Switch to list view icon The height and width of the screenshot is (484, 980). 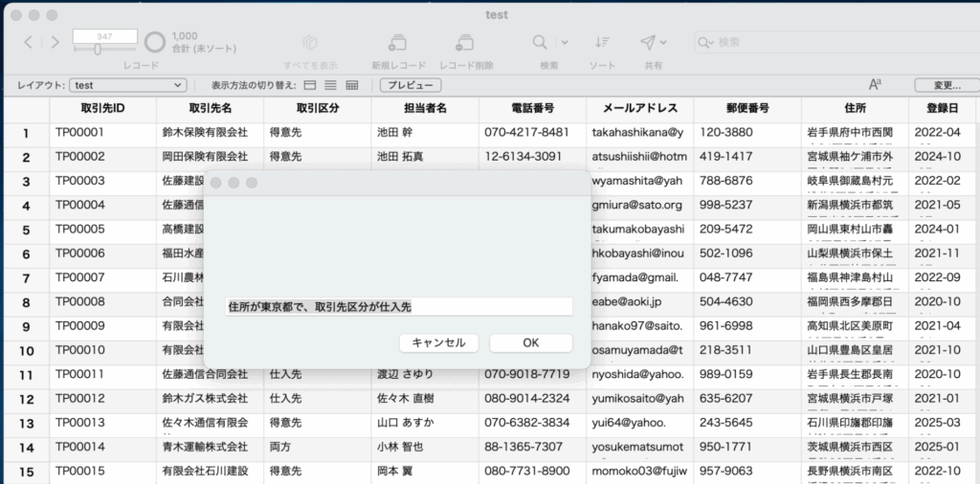pos(330,85)
